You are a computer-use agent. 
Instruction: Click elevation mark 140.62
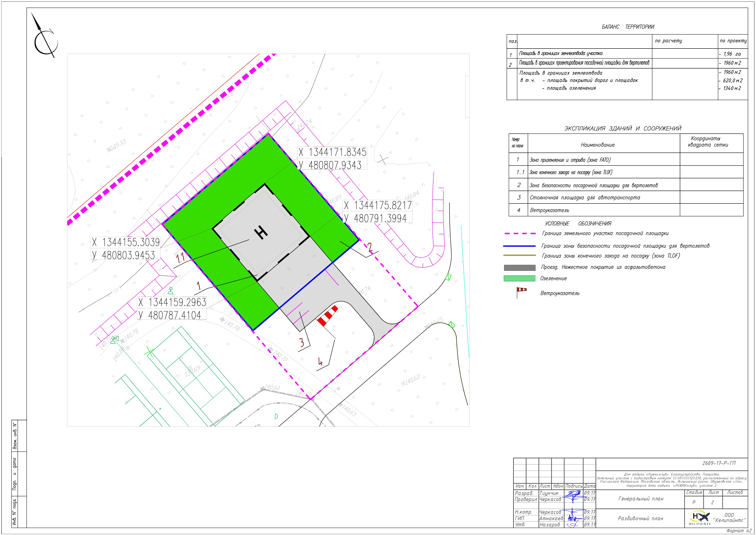tap(411, 380)
